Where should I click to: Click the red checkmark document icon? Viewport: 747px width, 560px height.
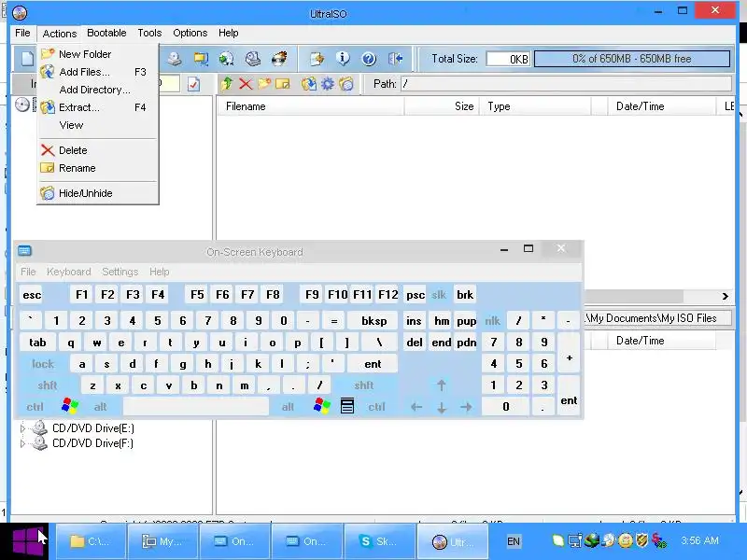(x=193, y=84)
